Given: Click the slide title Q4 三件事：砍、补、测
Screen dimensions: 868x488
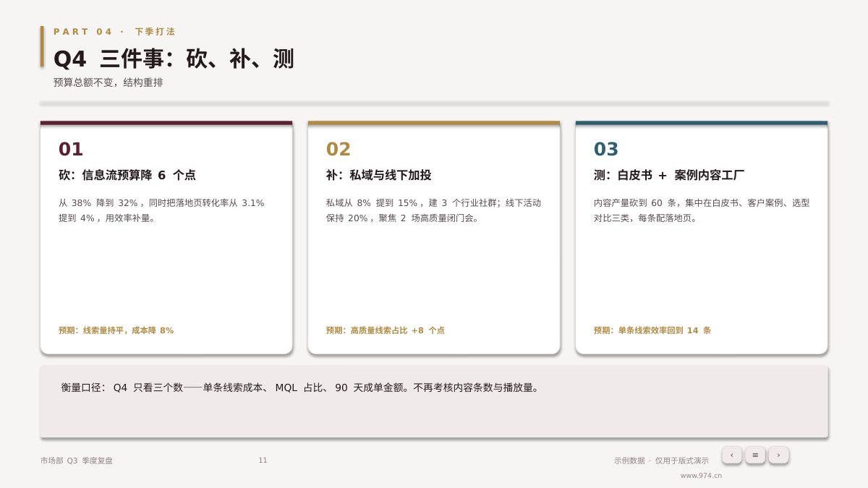Looking at the screenshot, I should (x=174, y=59).
